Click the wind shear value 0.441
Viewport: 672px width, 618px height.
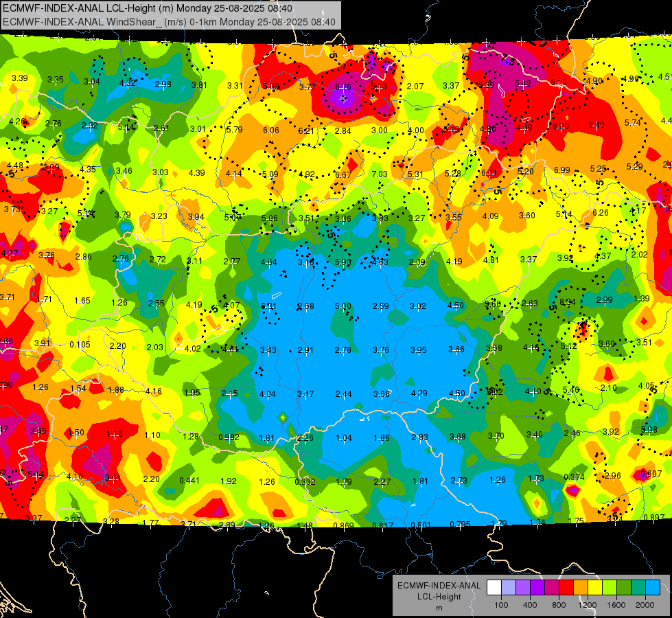[189, 481]
